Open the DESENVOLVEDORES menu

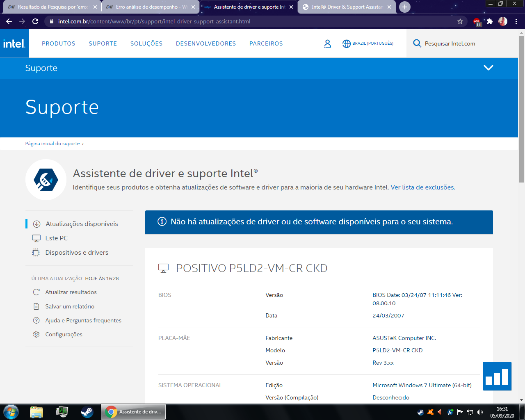coord(206,43)
